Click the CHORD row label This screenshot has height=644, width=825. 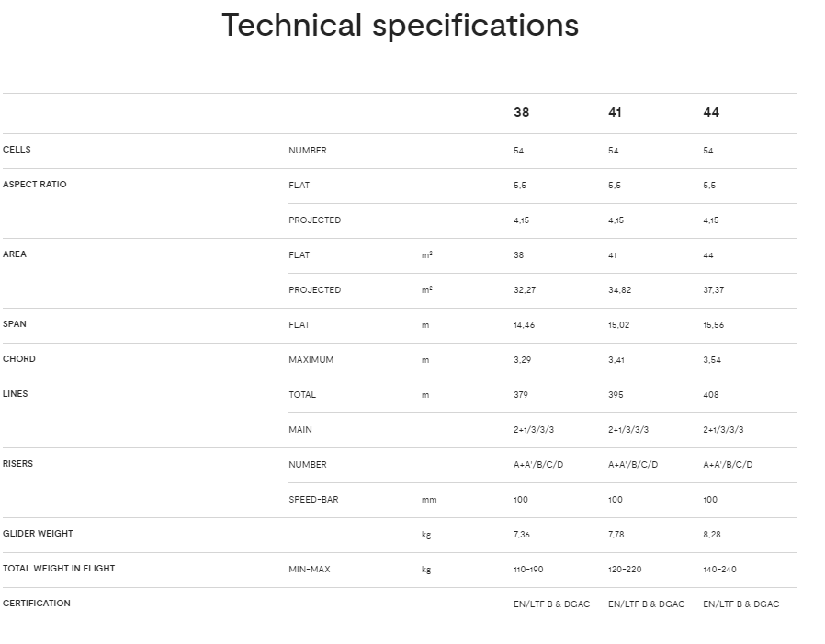pos(19,359)
